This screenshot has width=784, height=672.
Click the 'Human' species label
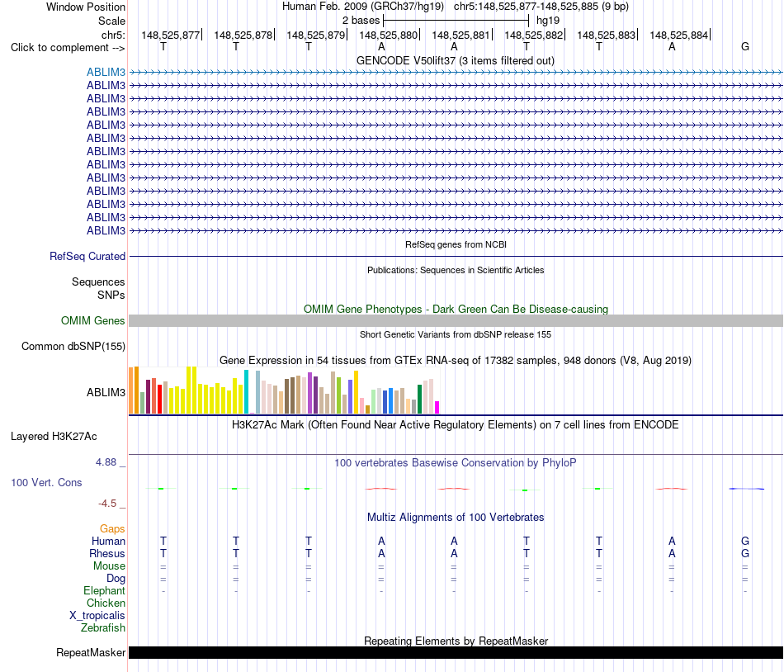(x=108, y=541)
